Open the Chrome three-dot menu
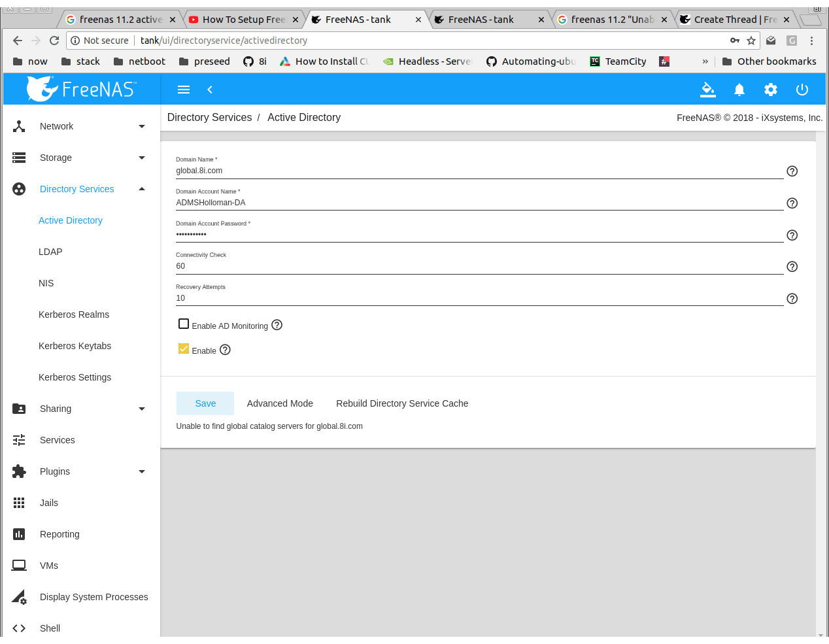 812,41
